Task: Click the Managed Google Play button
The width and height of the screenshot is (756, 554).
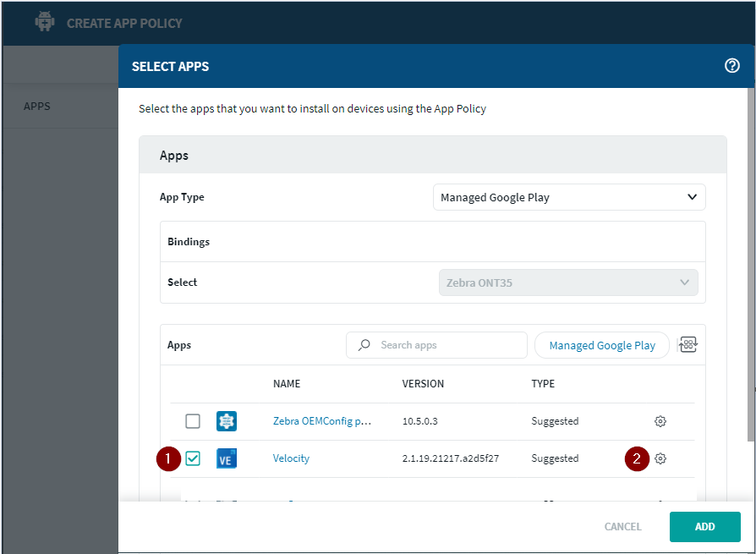Action: [601, 344]
